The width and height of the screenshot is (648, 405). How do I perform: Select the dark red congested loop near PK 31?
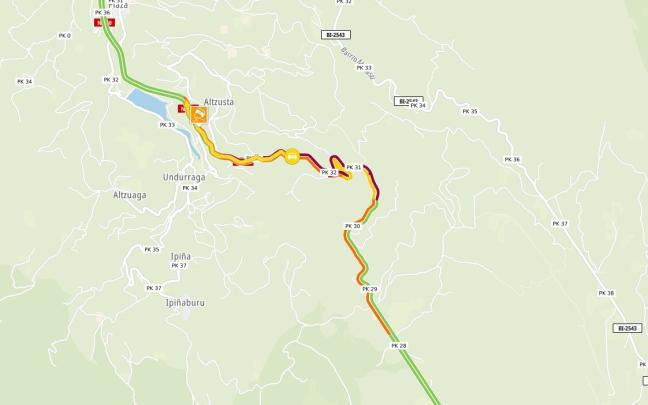point(340,166)
